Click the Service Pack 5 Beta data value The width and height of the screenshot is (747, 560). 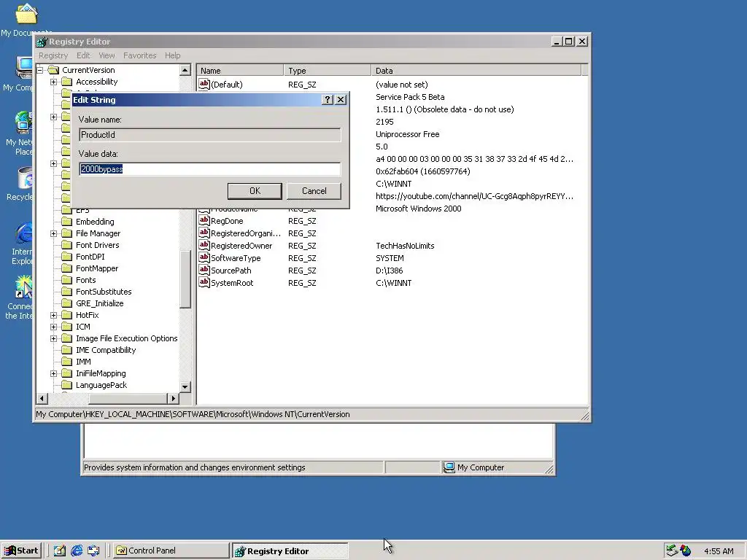(x=410, y=97)
